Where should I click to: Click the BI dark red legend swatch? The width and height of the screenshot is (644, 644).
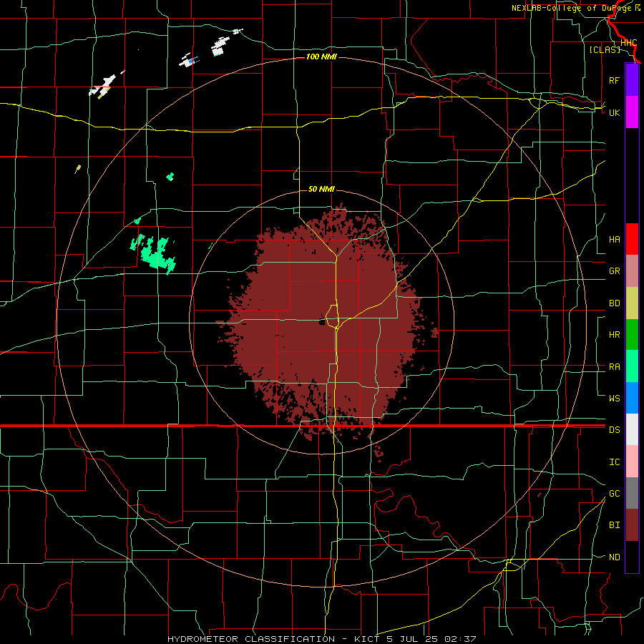tap(632, 525)
